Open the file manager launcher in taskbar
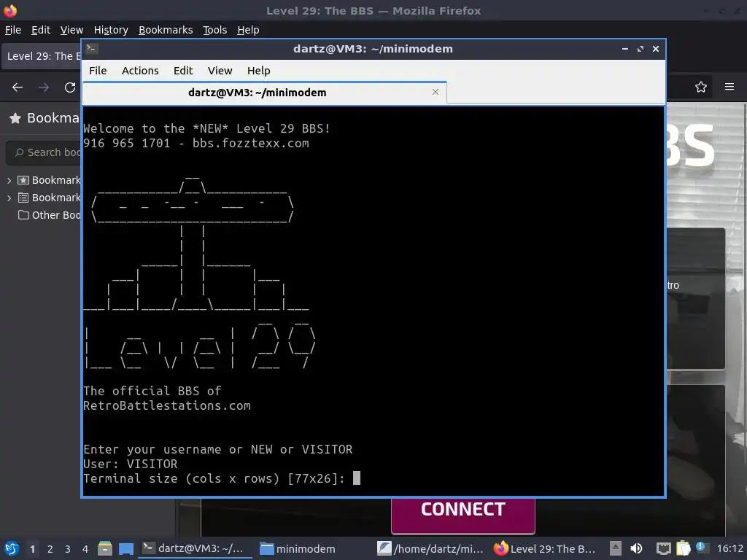 coord(105,548)
